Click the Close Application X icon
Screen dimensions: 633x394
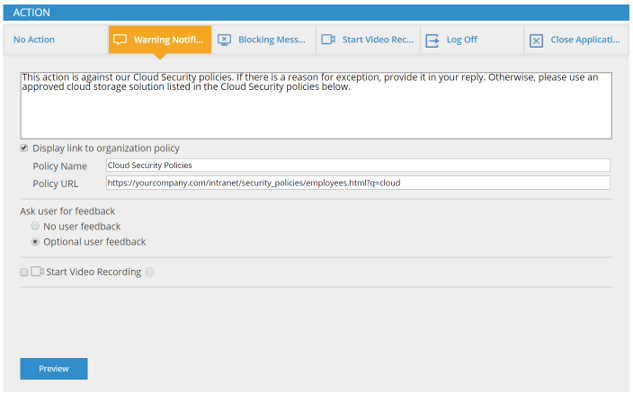click(536, 41)
